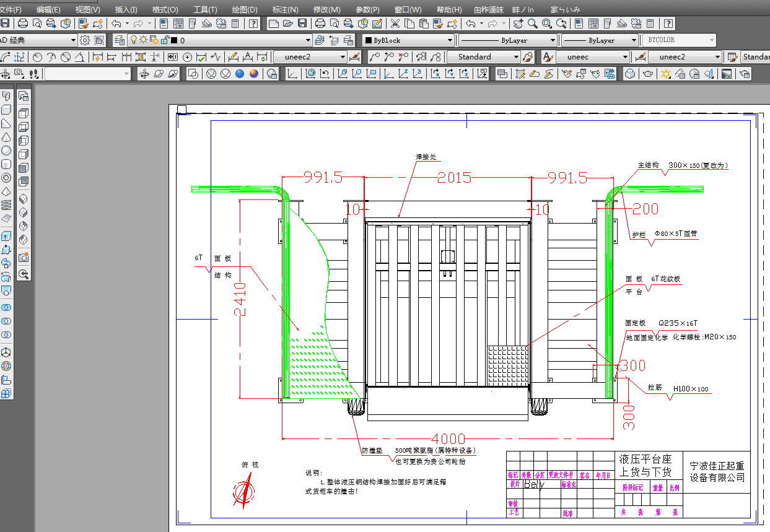Click the Zoom Realtime magnifier icon

532,24
